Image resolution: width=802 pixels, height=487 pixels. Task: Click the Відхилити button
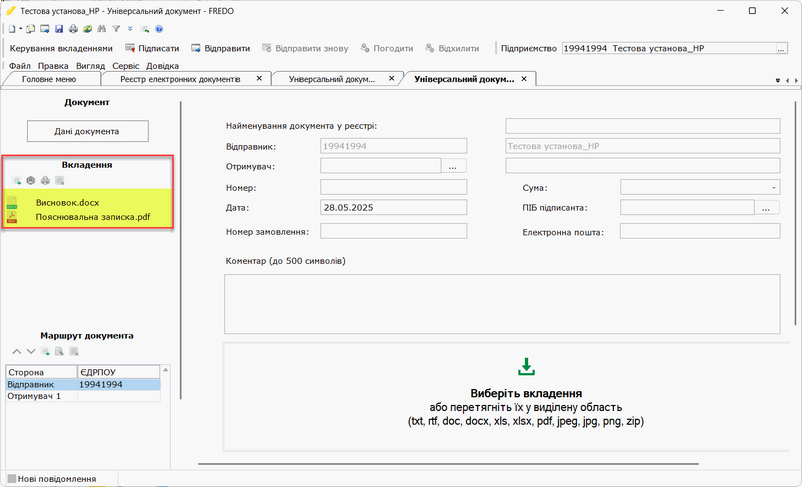452,49
